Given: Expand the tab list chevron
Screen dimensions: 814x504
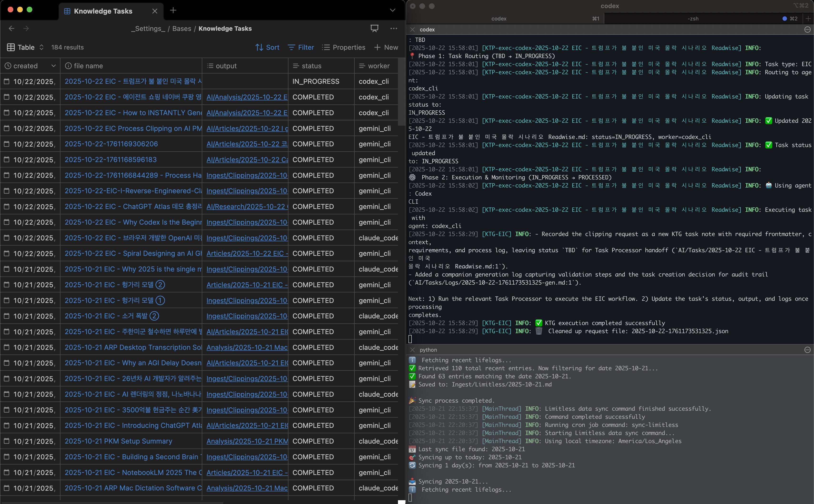Looking at the screenshot, I should (393, 10).
